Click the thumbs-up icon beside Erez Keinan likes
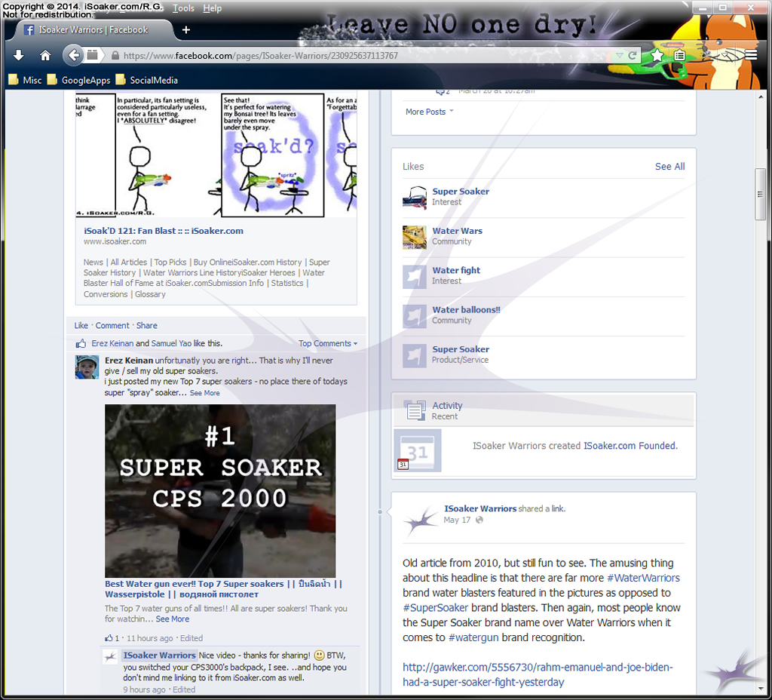 [81, 343]
